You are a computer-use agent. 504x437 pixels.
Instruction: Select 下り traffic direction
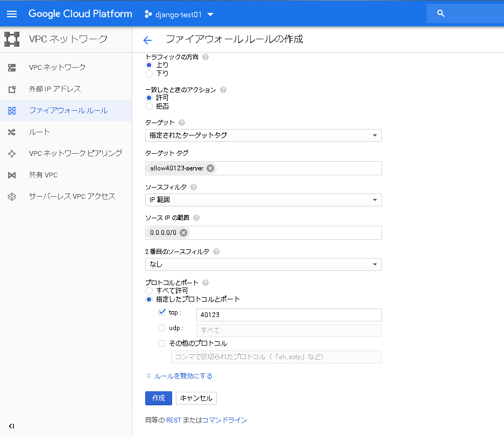(x=149, y=74)
